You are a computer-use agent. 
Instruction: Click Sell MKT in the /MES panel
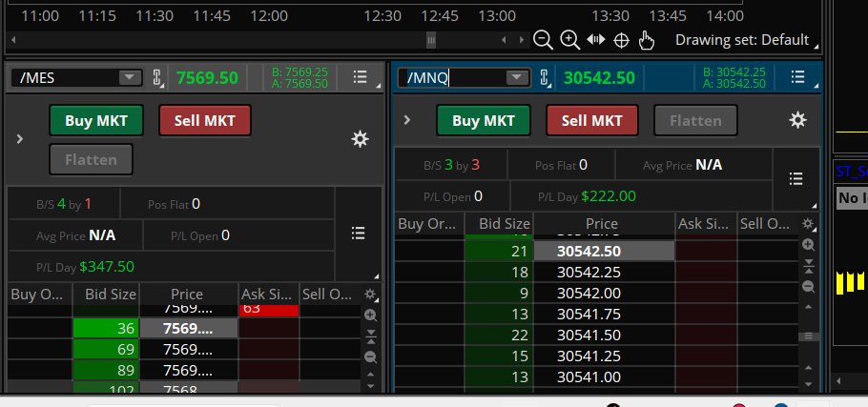(205, 120)
